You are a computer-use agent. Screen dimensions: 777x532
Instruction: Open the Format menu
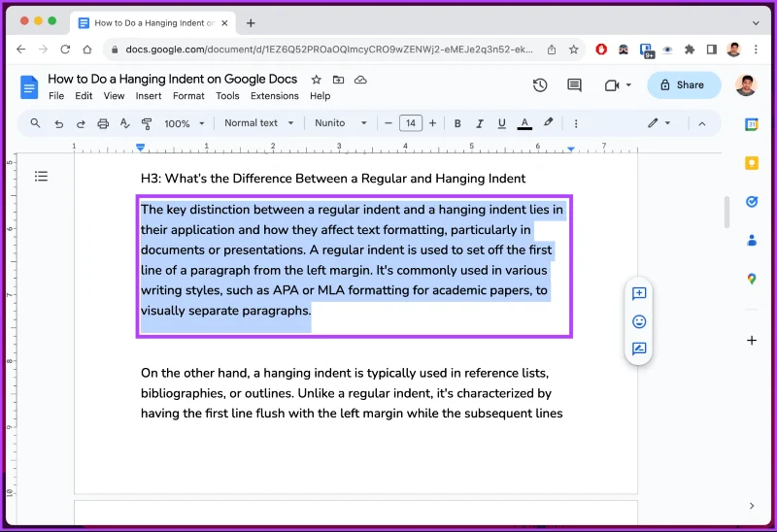[188, 96]
